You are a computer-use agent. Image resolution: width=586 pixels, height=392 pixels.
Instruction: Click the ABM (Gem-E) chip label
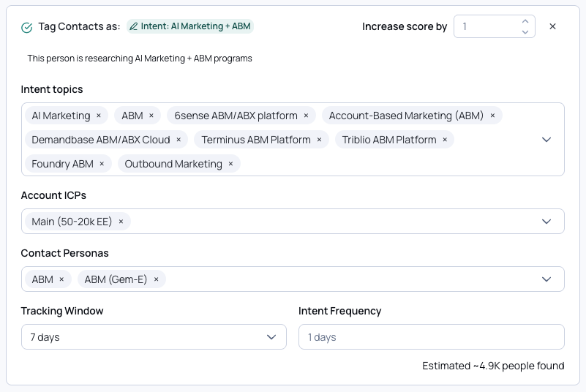click(x=116, y=279)
